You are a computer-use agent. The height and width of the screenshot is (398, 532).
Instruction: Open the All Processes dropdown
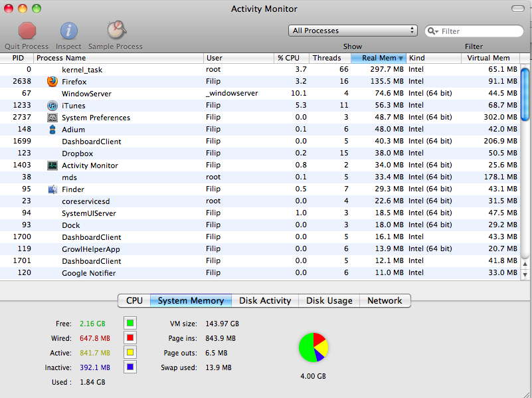pyautogui.click(x=353, y=31)
